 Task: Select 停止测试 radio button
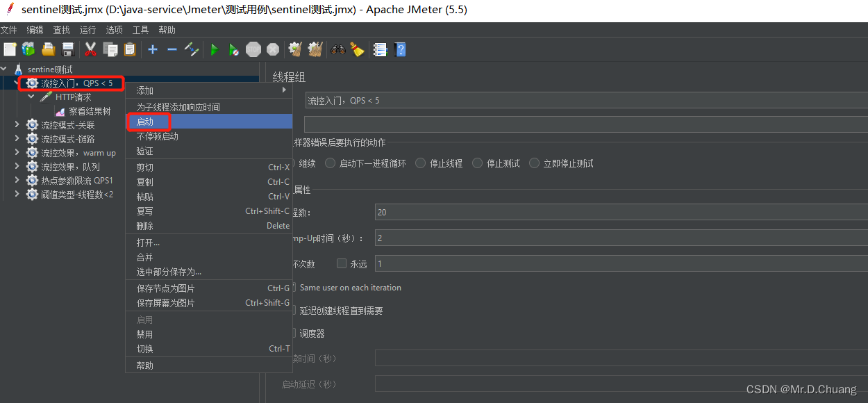point(477,163)
